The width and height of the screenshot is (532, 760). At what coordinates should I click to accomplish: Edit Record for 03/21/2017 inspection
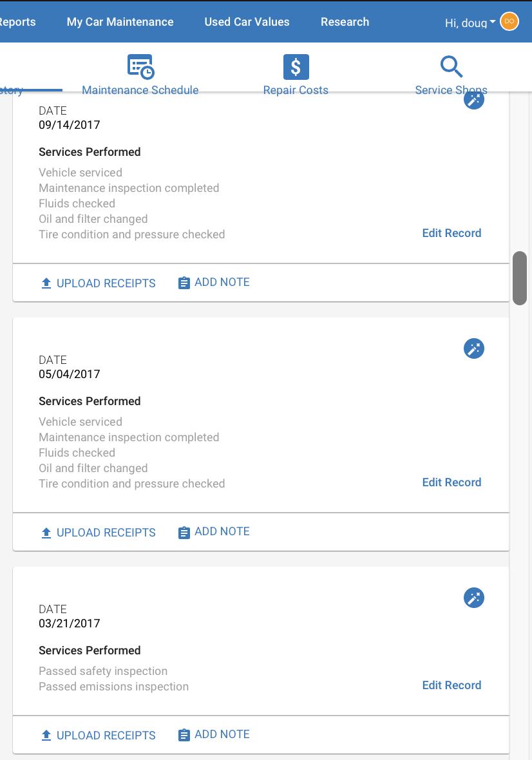coord(451,685)
